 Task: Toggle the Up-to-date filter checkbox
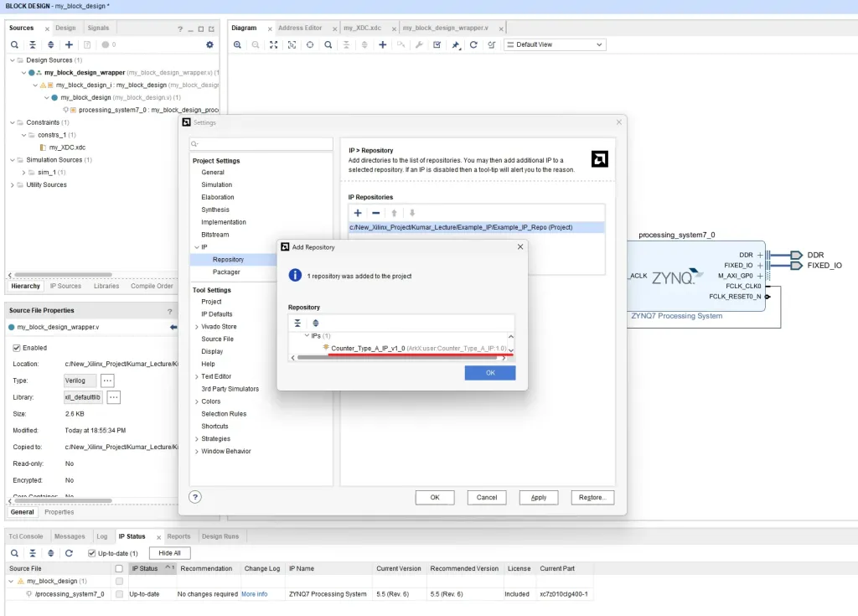(x=91, y=553)
